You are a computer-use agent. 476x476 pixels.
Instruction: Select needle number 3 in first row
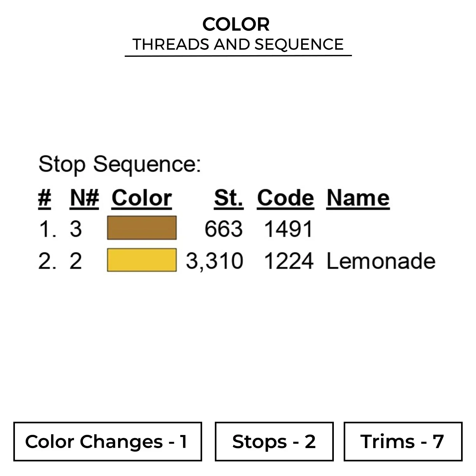(x=76, y=229)
